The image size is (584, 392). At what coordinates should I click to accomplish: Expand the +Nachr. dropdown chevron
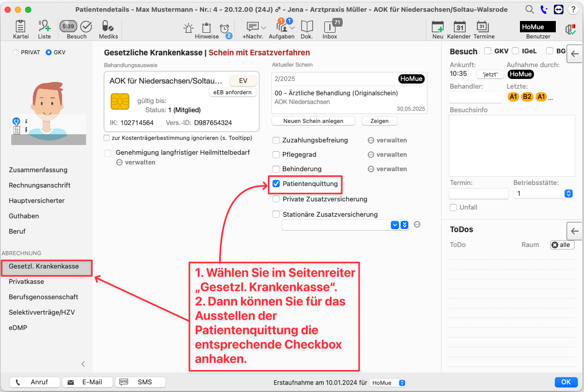point(264,28)
